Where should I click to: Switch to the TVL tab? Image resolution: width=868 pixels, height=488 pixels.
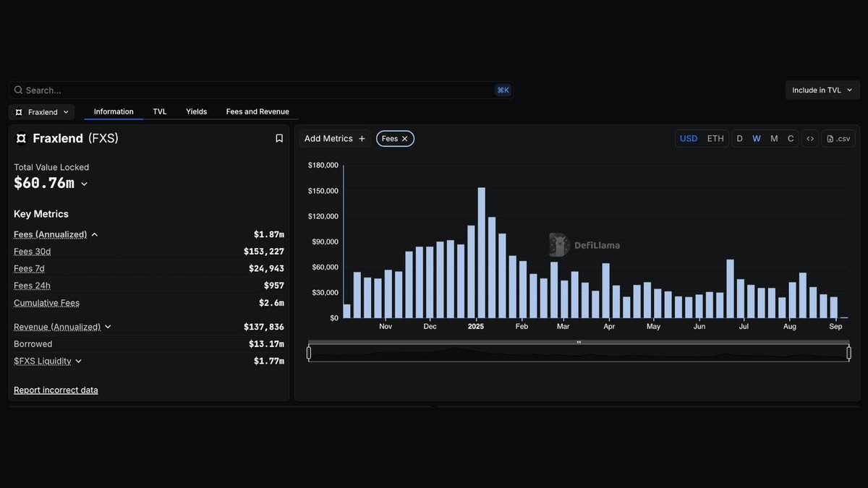(160, 112)
